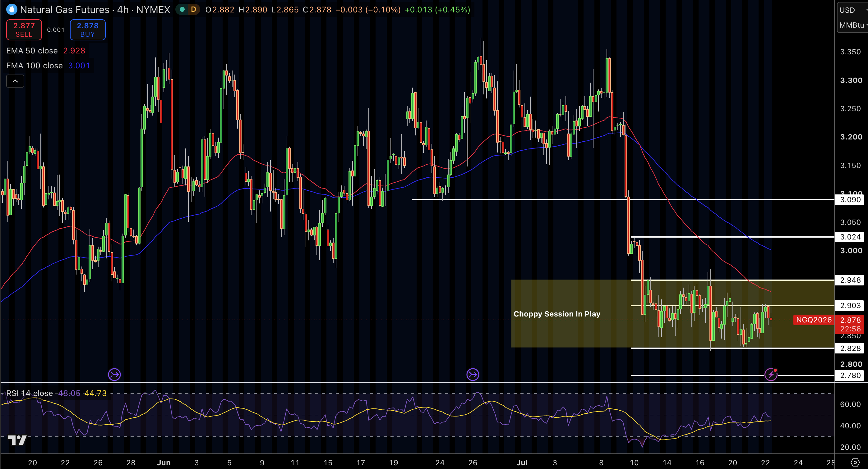Click the 3.090 horizontal line price label
Image resolution: width=868 pixels, height=469 pixels.
[x=850, y=200]
